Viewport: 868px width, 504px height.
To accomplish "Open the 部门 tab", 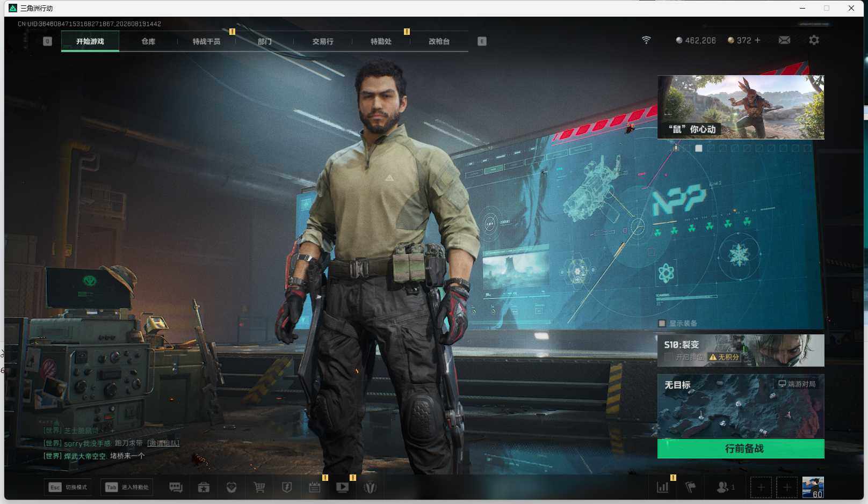I will 264,41.
